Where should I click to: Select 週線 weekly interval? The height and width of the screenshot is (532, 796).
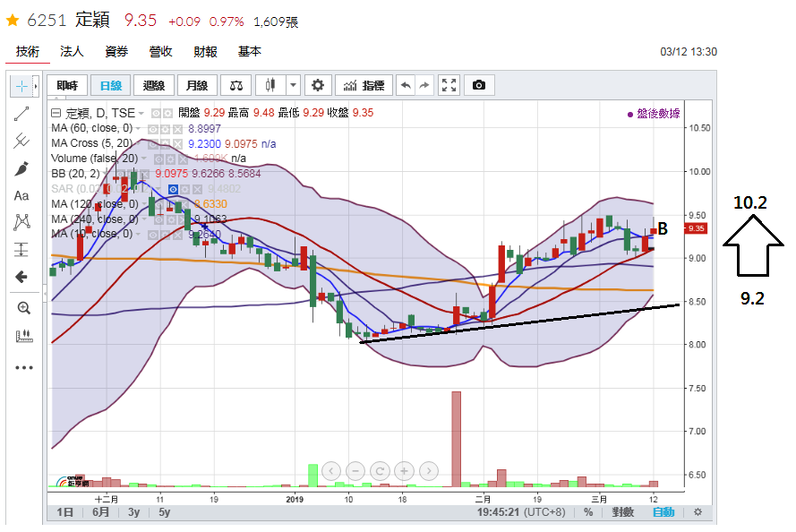[x=154, y=85]
